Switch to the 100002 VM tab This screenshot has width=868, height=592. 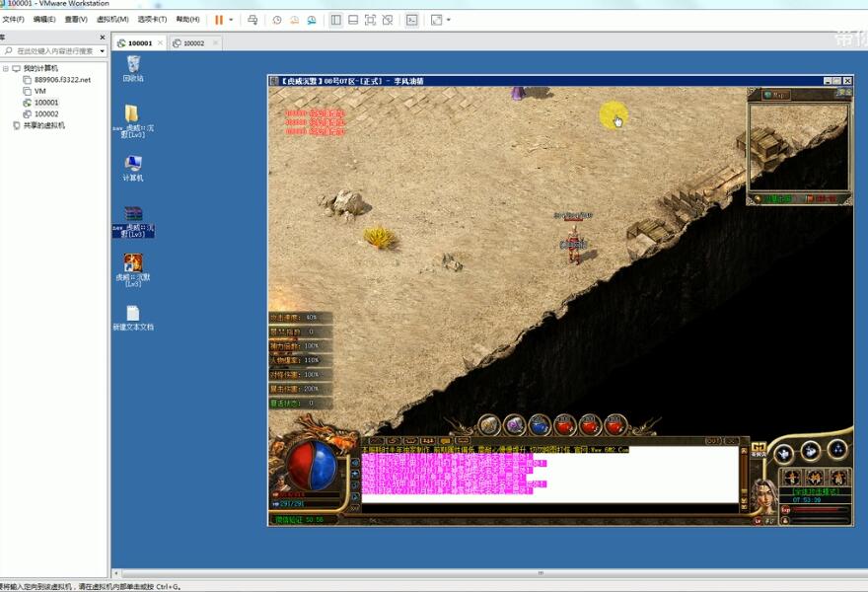193,43
